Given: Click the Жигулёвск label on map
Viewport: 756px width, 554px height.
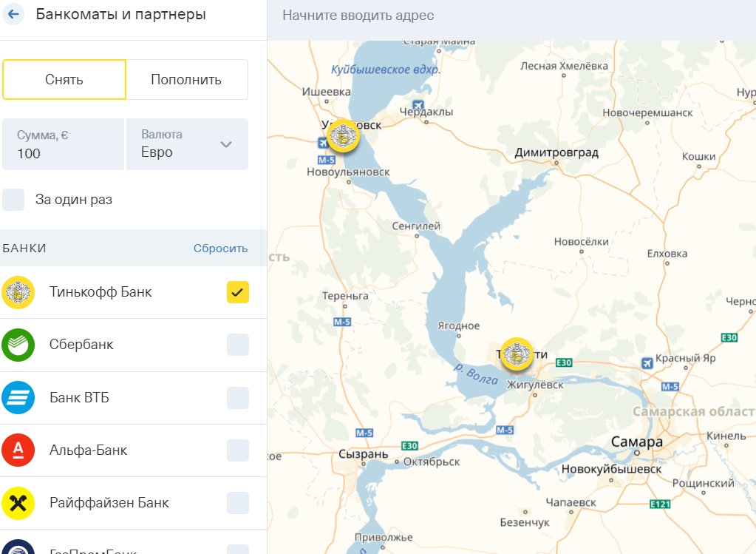Looking at the screenshot, I should pyautogui.click(x=535, y=385).
